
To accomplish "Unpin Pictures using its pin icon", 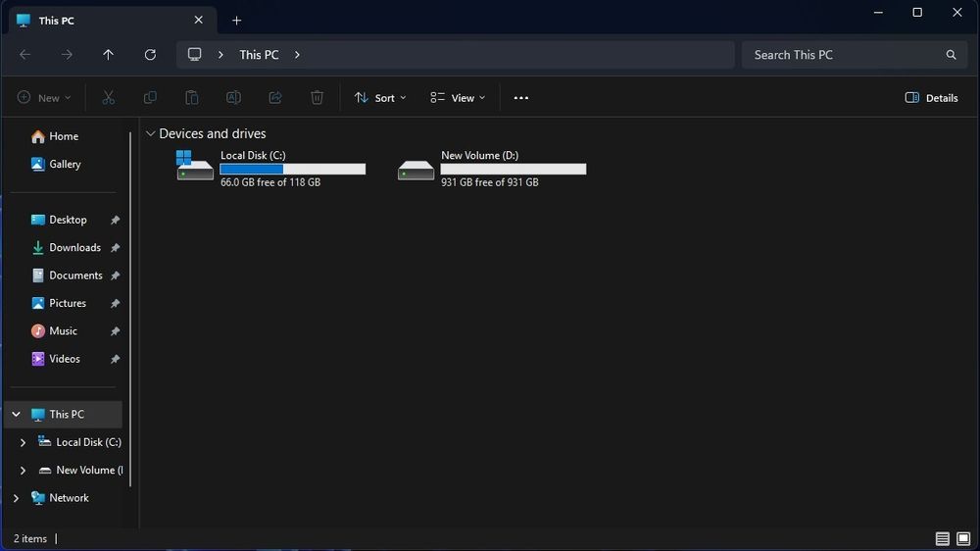I will (115, 303).
